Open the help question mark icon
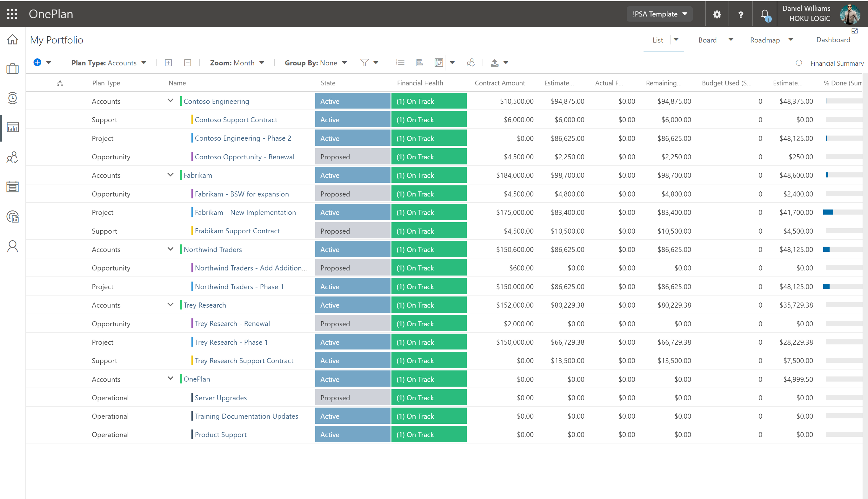This screenshot has width=868, height=499. point(740,14)
